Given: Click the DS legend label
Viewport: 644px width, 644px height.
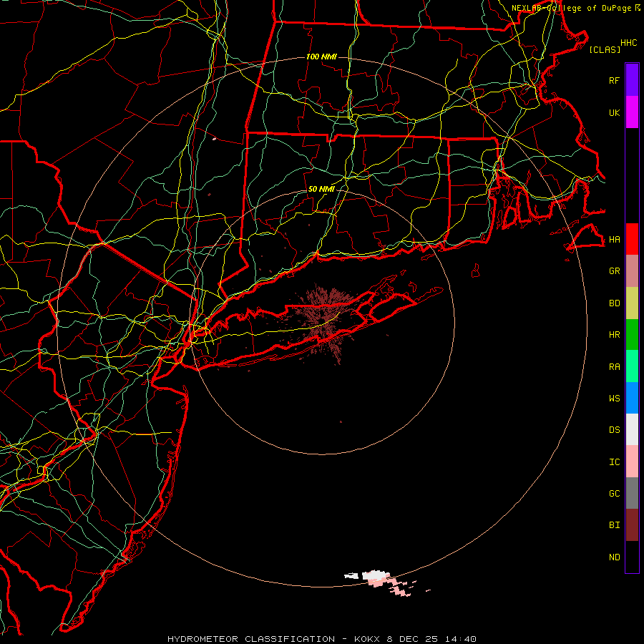Looking at the screenshot, I should [614, 430].
